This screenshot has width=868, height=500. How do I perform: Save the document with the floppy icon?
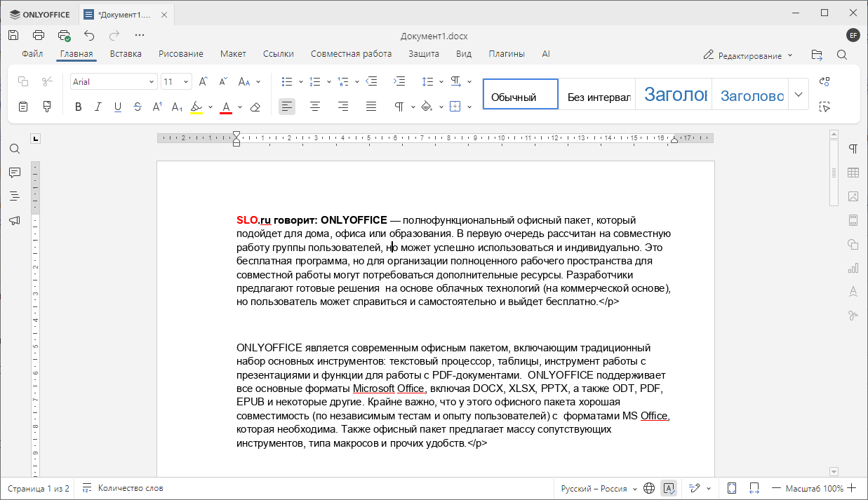pyautogui.click(x=13, y=35)
